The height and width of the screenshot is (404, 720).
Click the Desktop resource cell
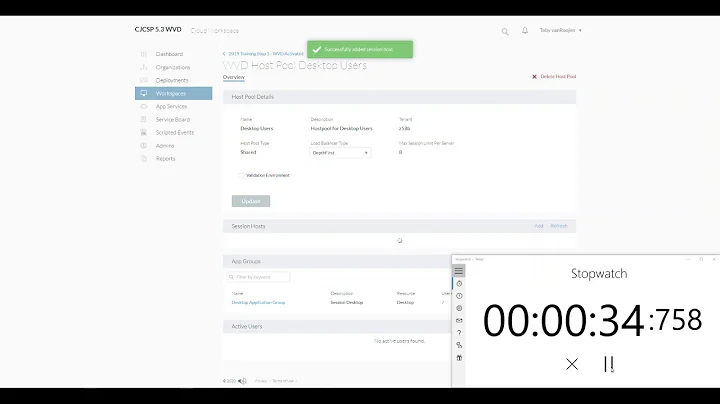[405, 303]
